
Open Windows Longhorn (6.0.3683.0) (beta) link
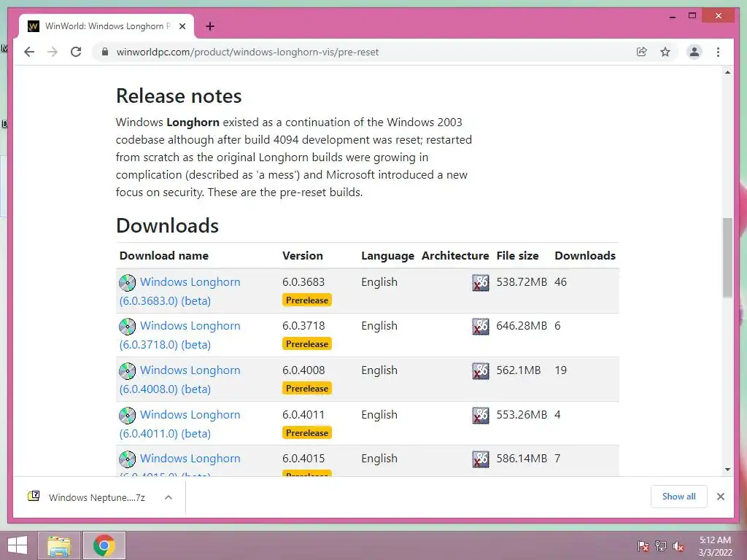tap(179, 291)
